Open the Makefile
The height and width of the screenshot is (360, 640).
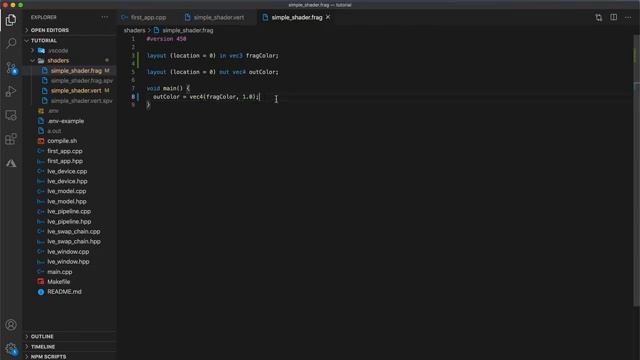(x=70, y=282)
